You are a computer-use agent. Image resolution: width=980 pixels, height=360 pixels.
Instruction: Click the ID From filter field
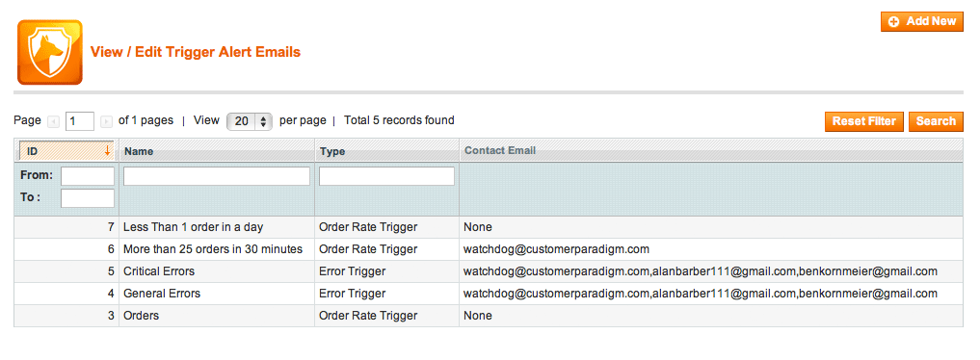(x=88, y=176)
